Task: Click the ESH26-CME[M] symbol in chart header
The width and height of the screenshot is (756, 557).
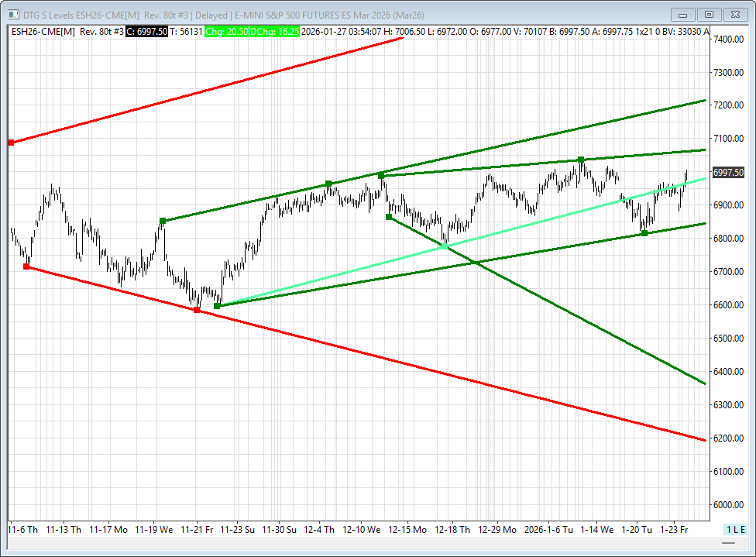Action: click(x=43, y=31)
